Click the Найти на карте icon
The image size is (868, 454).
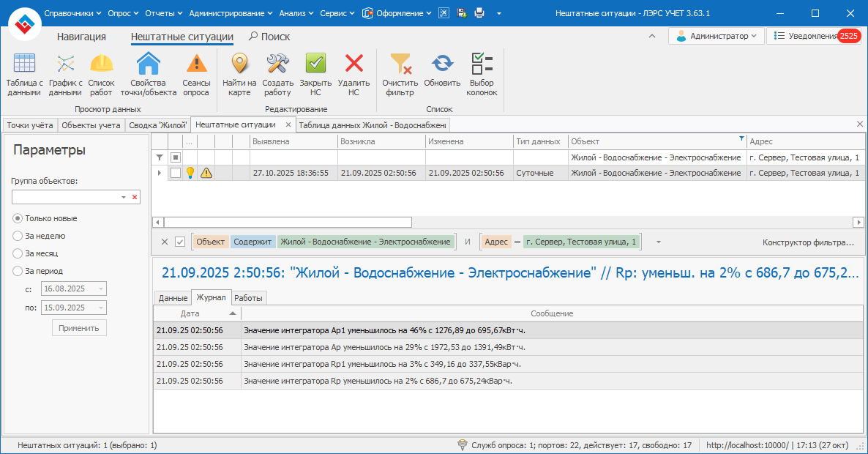coord(239,75)
